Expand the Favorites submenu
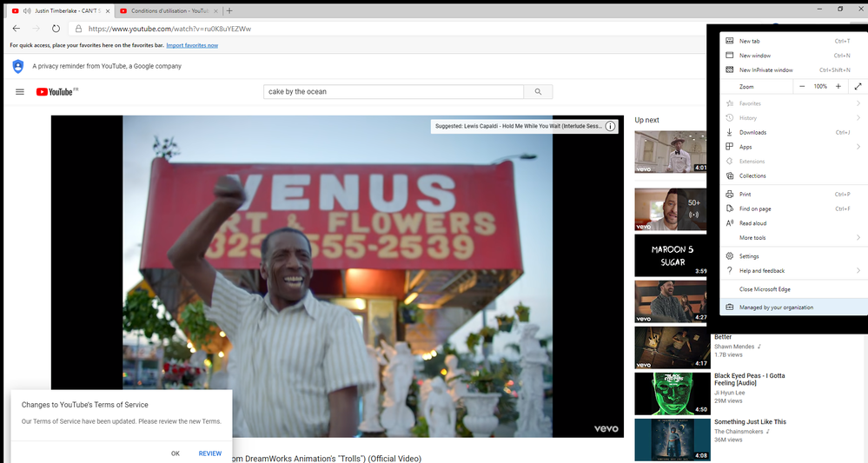868x463 pixels. [x=858, y=103]
